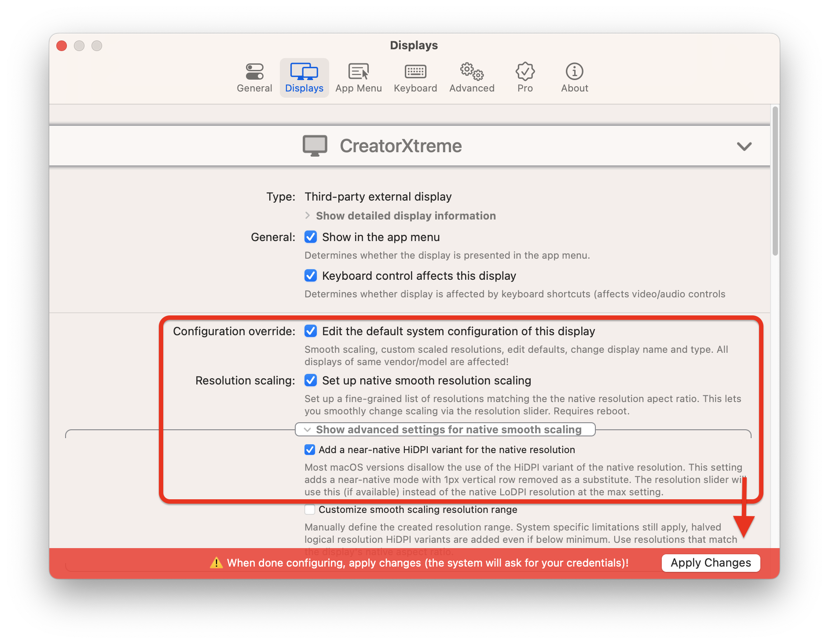Close the Displays window with red button
Viewport: 829px width, 644px height.
[62, 46]
